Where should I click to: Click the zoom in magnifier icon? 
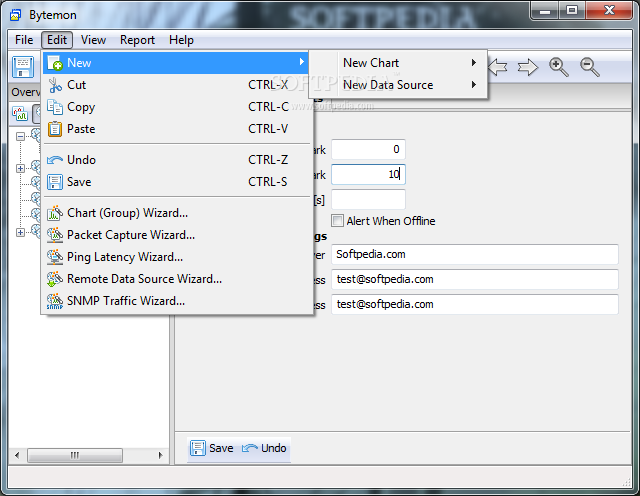point(559,67)
